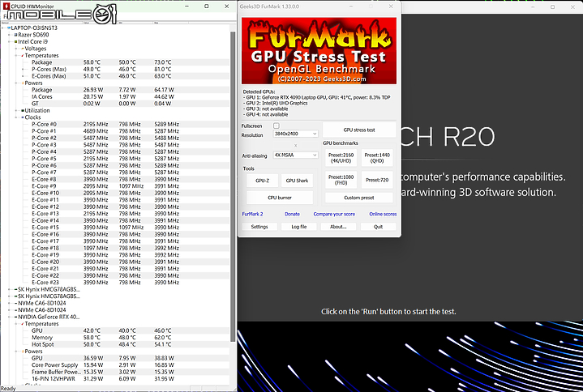Open the Online scores link
Viewport: 583px width, 392px height.
[383, 214]
